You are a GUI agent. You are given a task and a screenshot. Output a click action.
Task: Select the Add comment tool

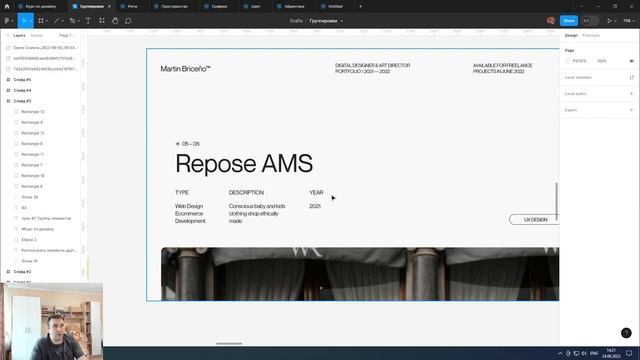[128, 20]
